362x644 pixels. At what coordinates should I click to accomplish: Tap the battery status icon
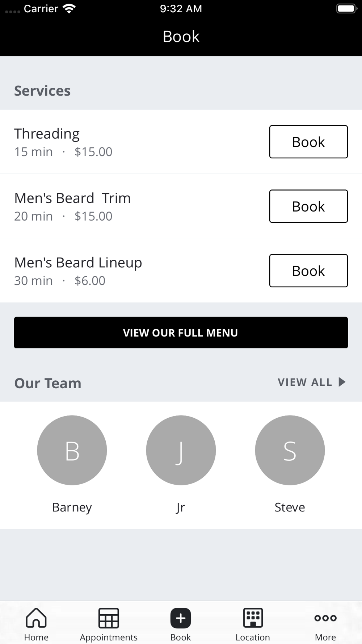(347, 8)
